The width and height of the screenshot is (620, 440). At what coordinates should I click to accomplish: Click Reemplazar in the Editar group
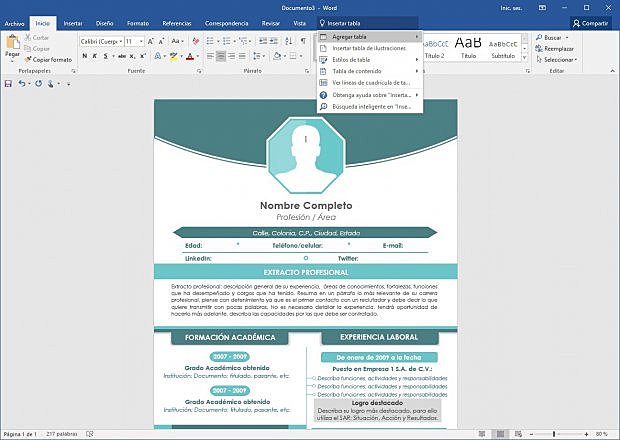tap(554, 49)
